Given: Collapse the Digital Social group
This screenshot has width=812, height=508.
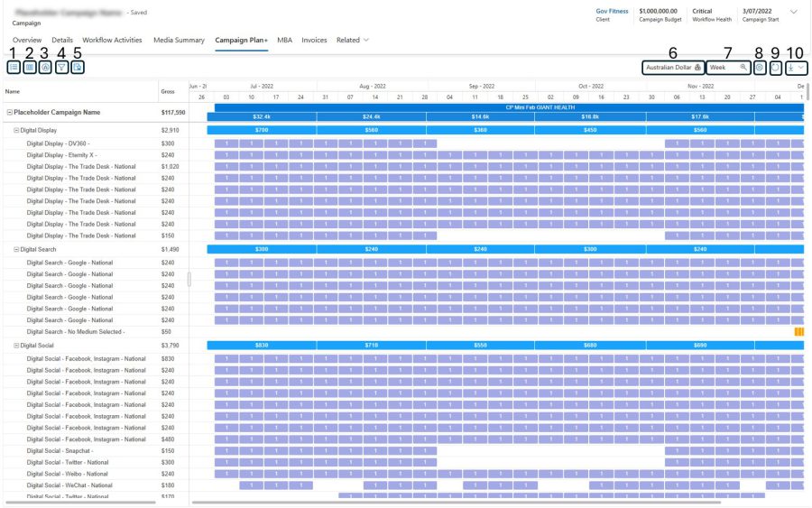Looking at the screenshot, I should (x=16, y=346).
